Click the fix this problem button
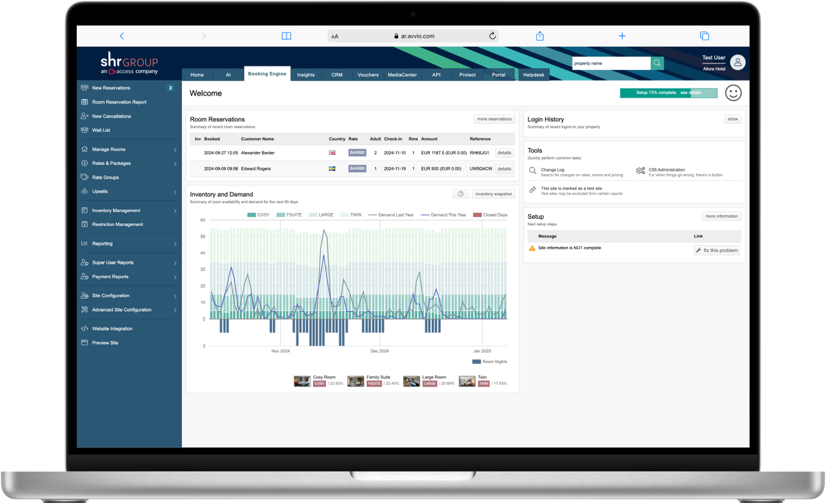Viewport: 826px width, 504px height. click(x=717, y=250)
